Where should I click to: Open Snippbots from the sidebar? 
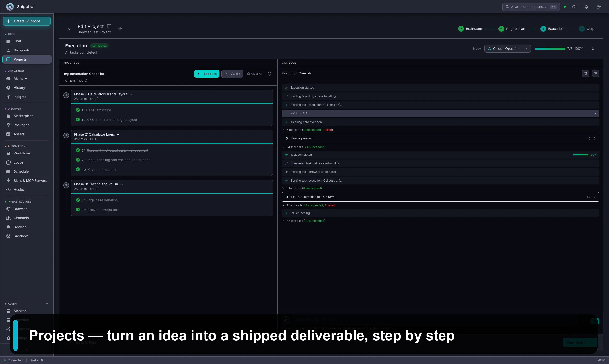tap(27, 50)
